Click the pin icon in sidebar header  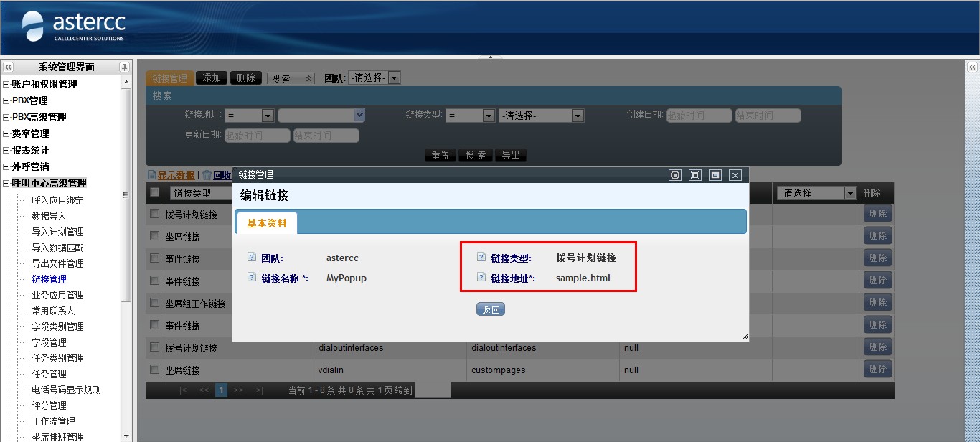pyautogui.click(x=124, y=67)
